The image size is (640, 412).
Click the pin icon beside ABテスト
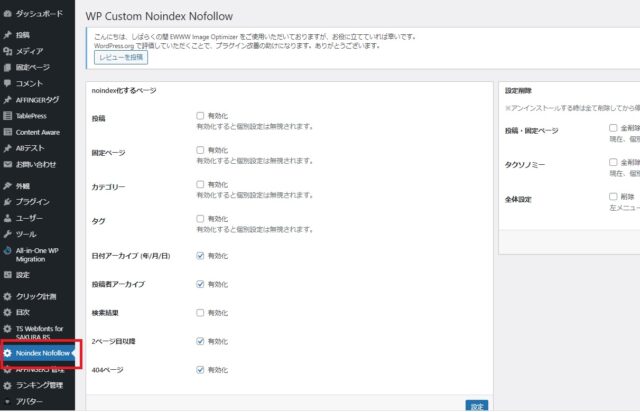tap(7, 148)
